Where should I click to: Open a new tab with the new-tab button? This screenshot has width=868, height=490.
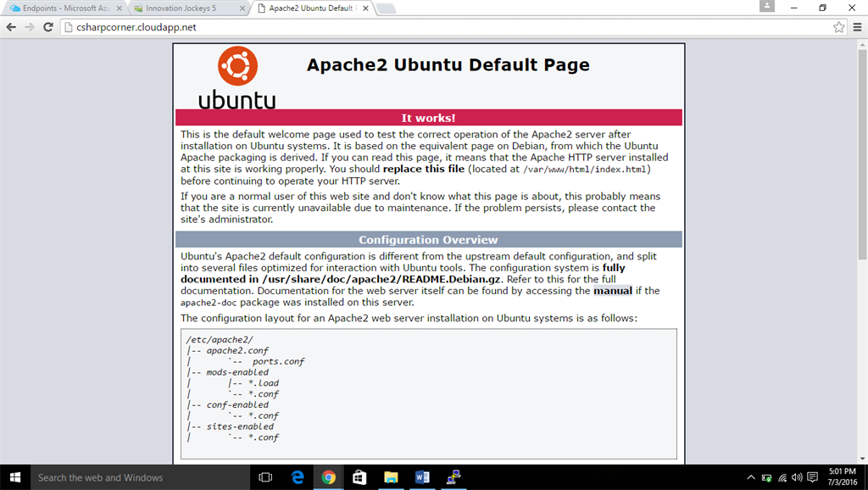click(x=386, y=8)
